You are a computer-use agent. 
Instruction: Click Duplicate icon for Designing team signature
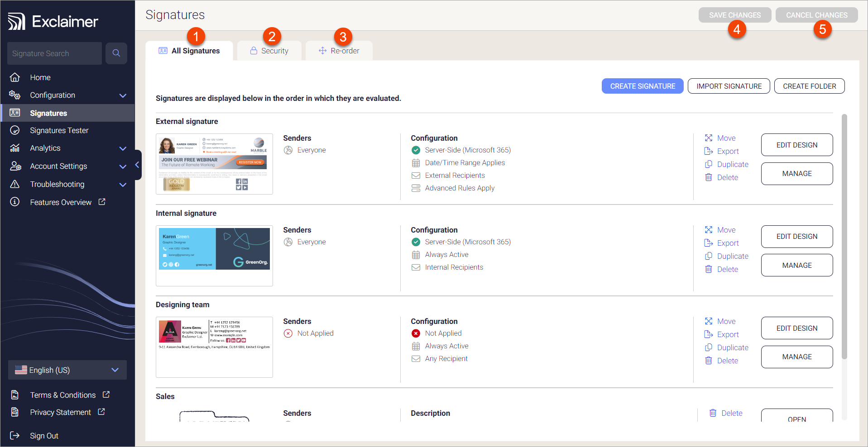(709, 347)
